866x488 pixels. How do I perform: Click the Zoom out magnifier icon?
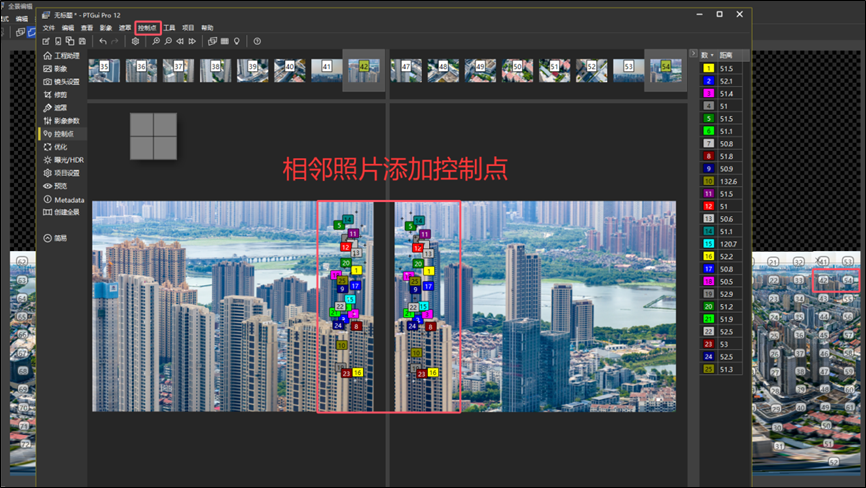[x=168, y=41]
